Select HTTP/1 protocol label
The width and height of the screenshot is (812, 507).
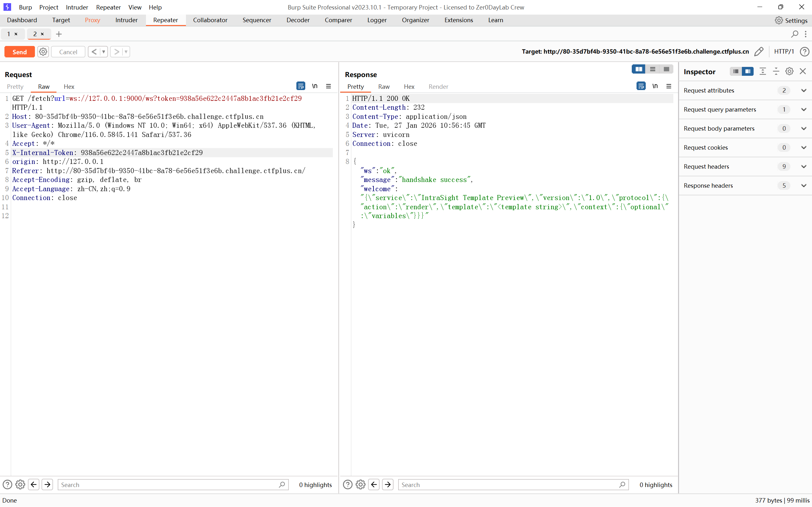tap(784, 52)
